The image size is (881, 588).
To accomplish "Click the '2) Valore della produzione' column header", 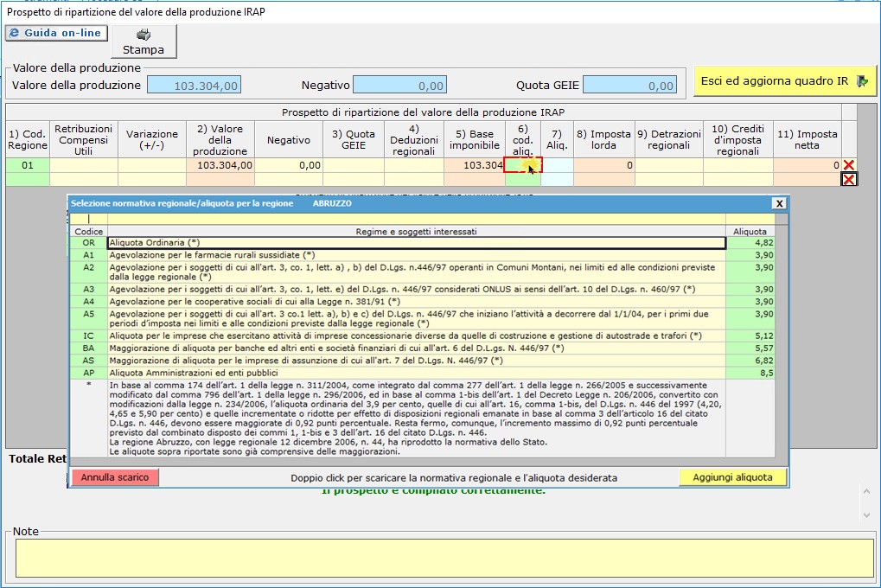I will [220, 140].
